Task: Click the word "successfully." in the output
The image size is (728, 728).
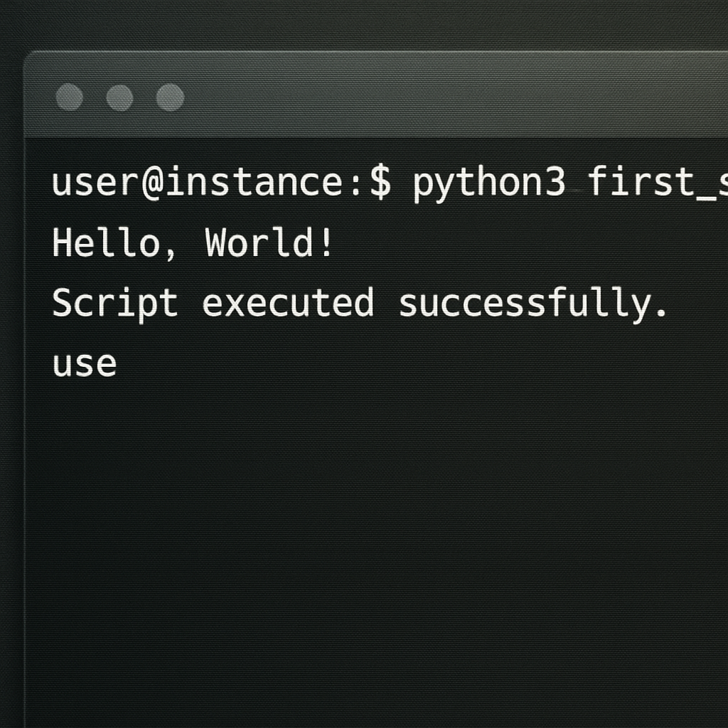Action: pos(533,304)
